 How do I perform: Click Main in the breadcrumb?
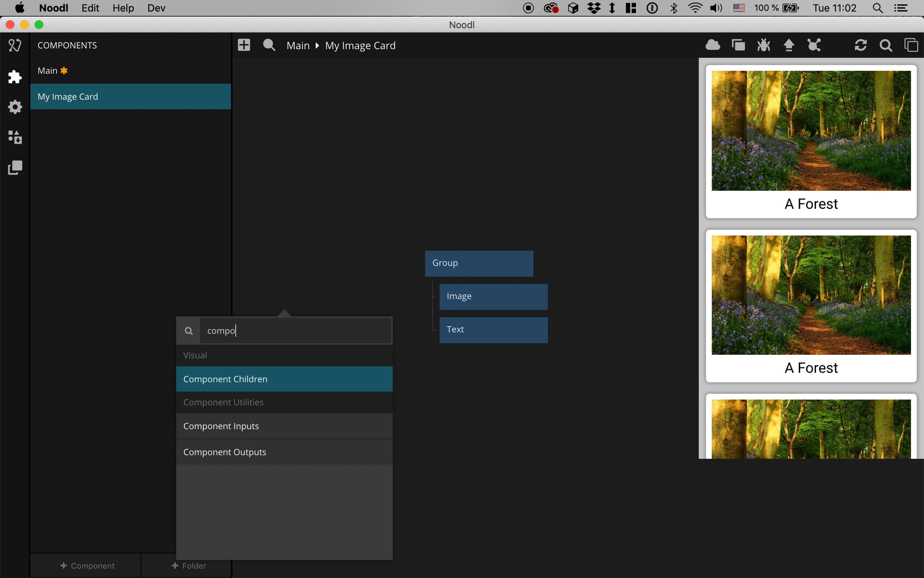(298, 45)
